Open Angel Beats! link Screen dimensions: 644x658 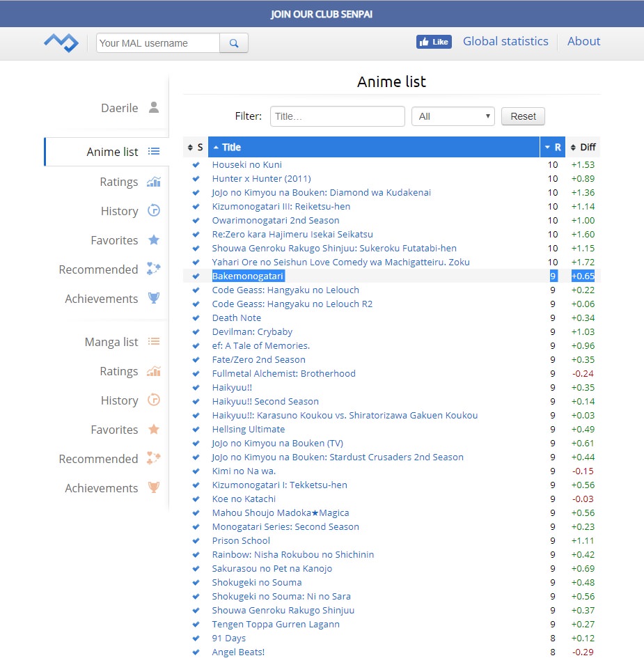pyautogui.click(x=238, y=652)
